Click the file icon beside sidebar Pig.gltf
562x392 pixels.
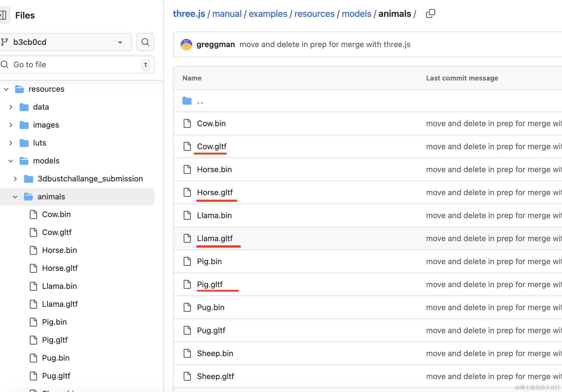[33, 340]
